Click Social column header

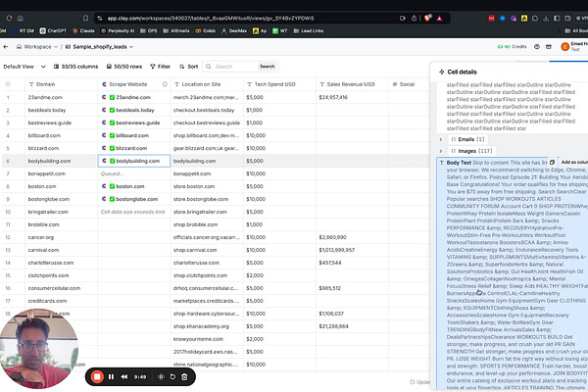pyautogui.click(x=409, y=84)
